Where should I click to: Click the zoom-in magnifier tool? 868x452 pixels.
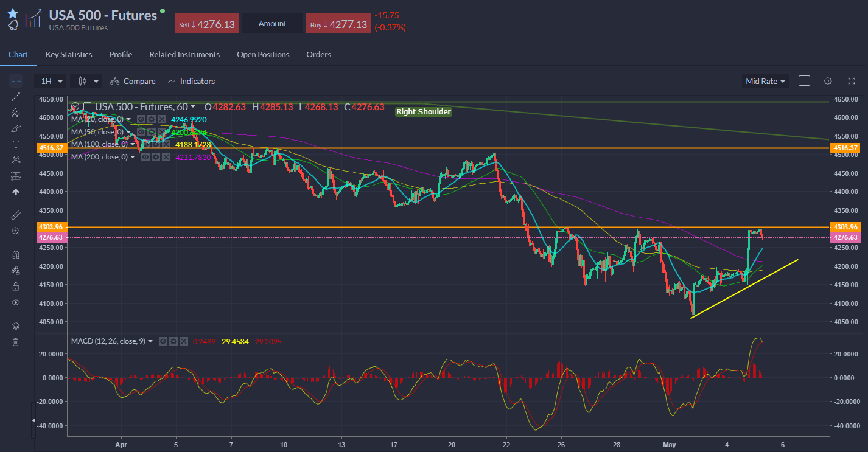(16, 231)
